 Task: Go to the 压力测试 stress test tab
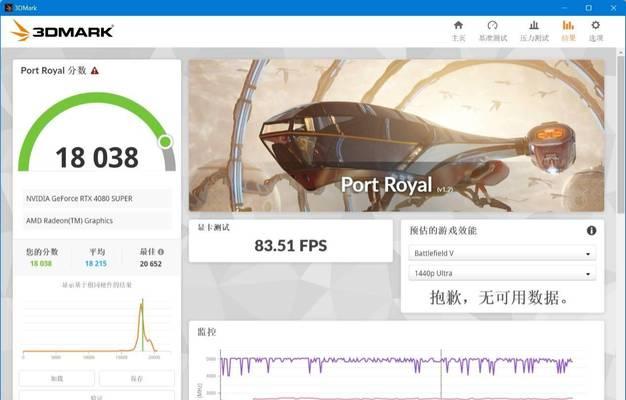534,31
